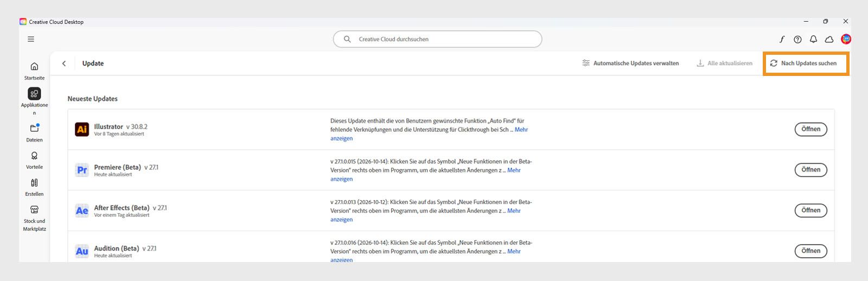Click the Illustrator app icon

click(82, 129)
